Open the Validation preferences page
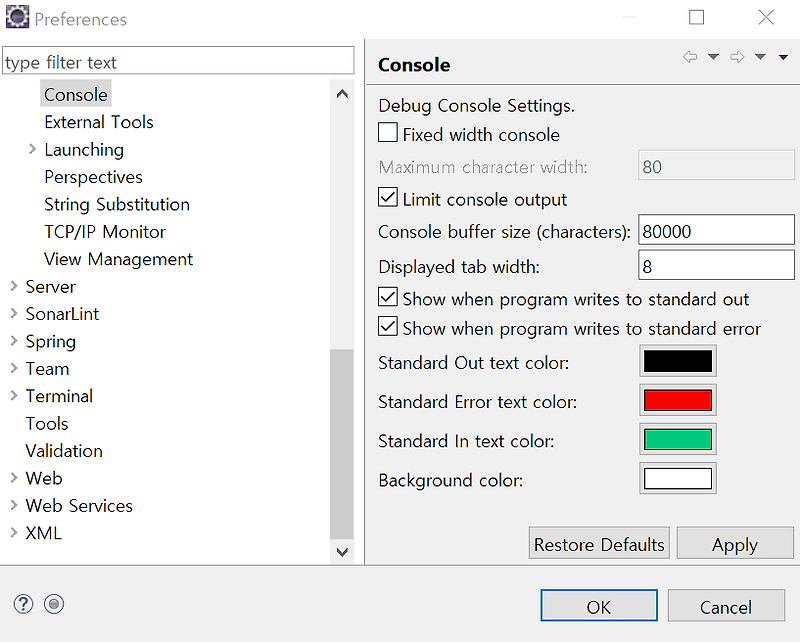The image size is (800, 642). pyautogui.click(x=64, y=451)
